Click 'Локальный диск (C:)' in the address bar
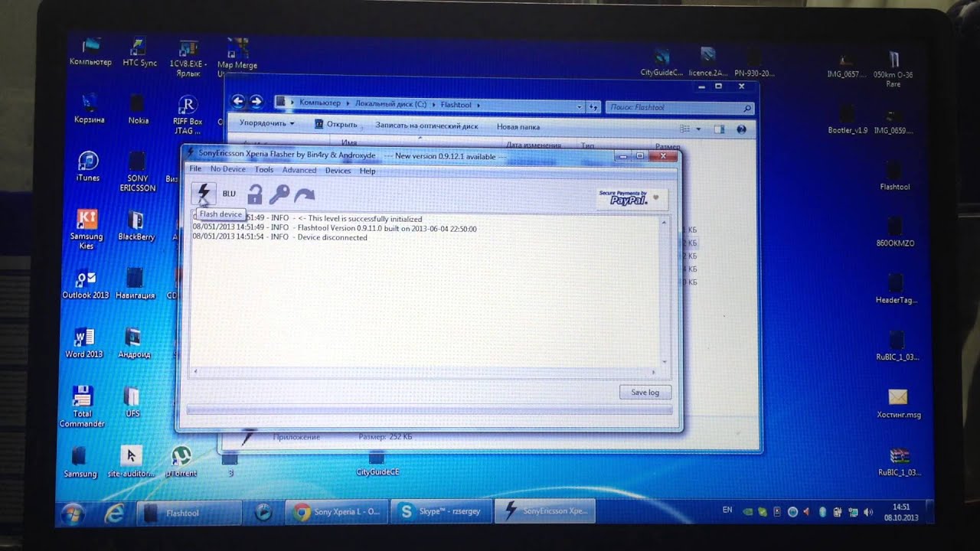 click(390, 103)
